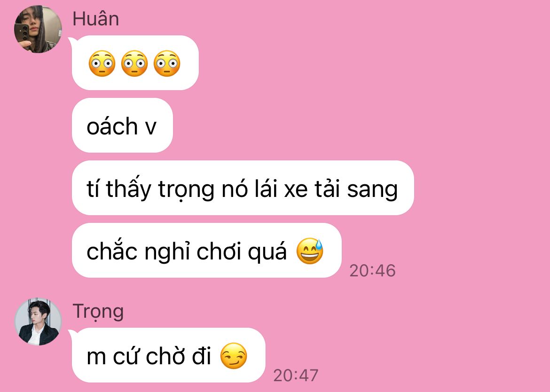Image resolution: width=550 pixels, height=392 pixels.
Task: Click the smirking face emoji
Action: pos(234,356)
